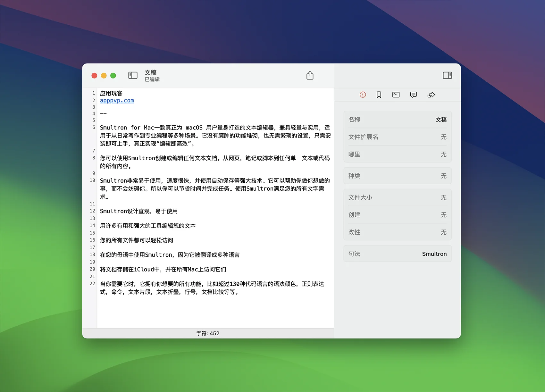Click the 句法 Smultron syntax value

434,254
